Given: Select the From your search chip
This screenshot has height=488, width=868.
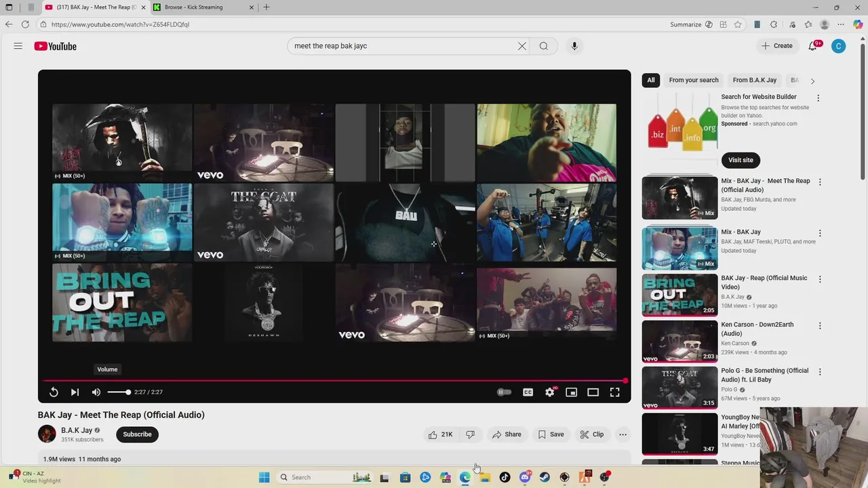Looking at the screenshot, I should point(694,80).
